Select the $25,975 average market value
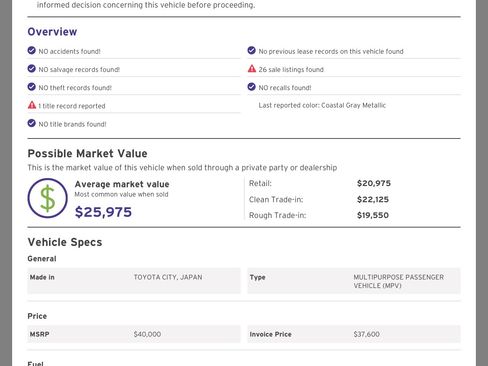The image size is (488, 366). tap(103, 212)
